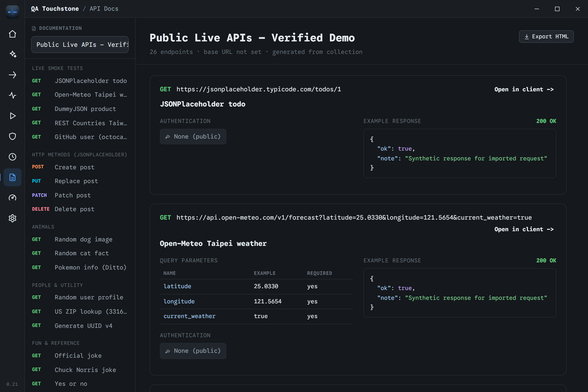Image resolution: width=588 pixels, height=392 pixels.
Task: Click the QA Touchstone app logo
Action: pyautogui.click(x=12, y=12)
